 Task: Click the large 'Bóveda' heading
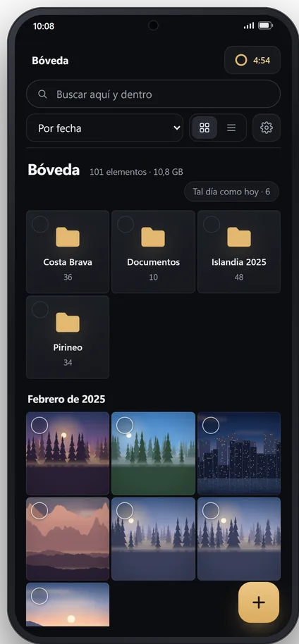(x=54, y=170)
